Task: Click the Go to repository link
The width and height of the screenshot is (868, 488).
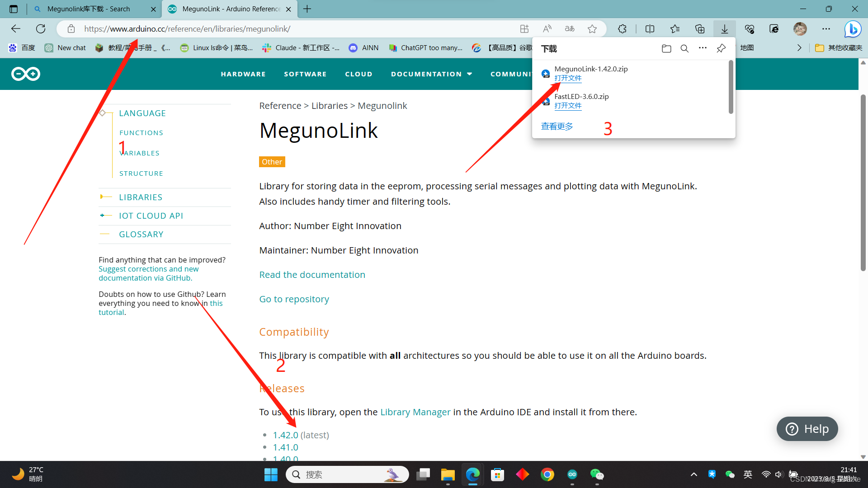Action: tap(294, 299)
